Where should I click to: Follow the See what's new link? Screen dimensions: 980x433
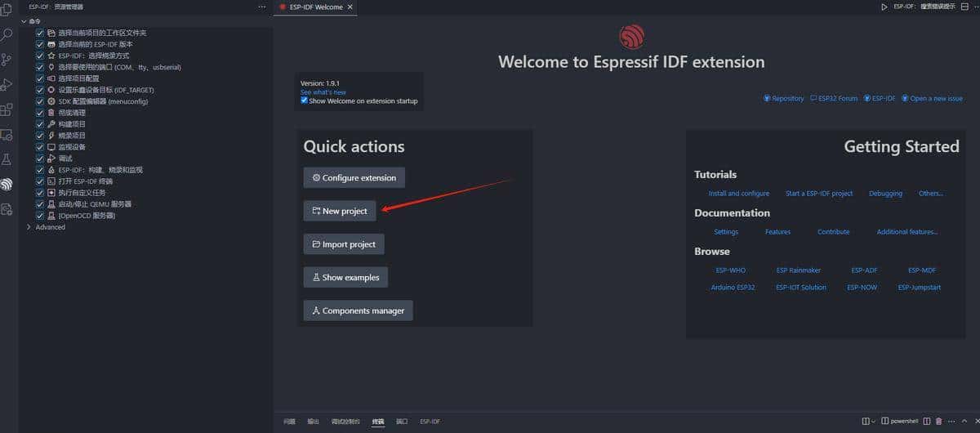[x=323, y=92]
